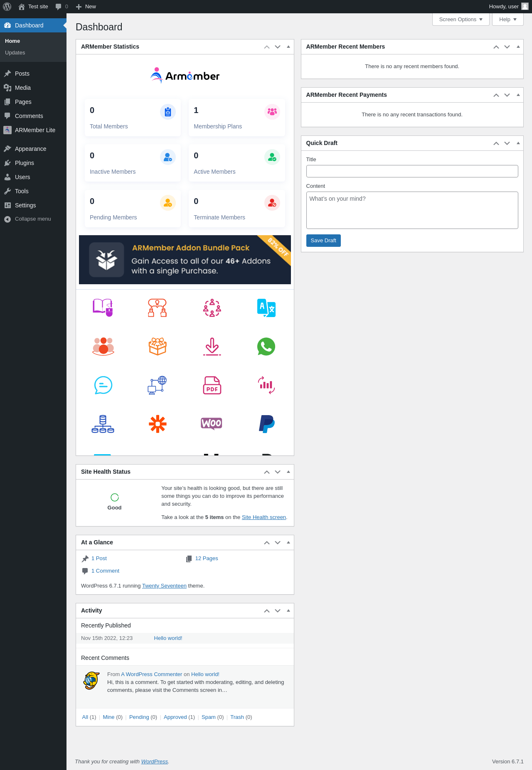Click the user avatar next to Howdy
532x770 pixels.
(x=525, y=6)
